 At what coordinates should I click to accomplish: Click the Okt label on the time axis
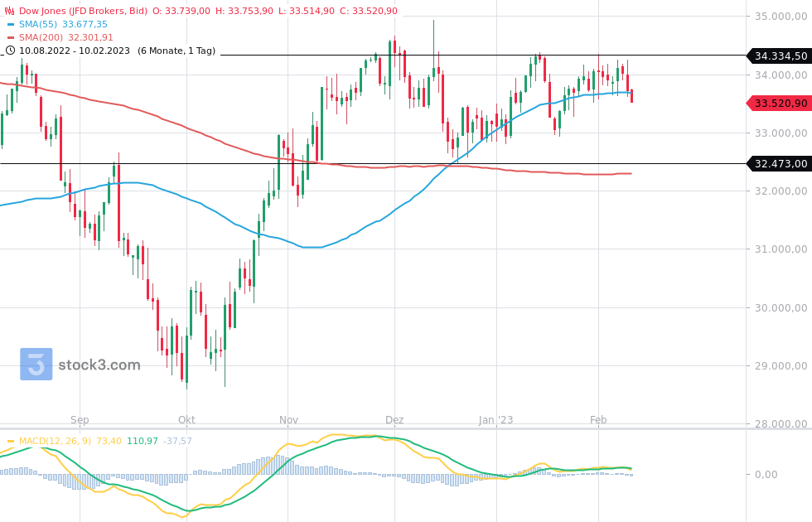click(x=186, y=420)
